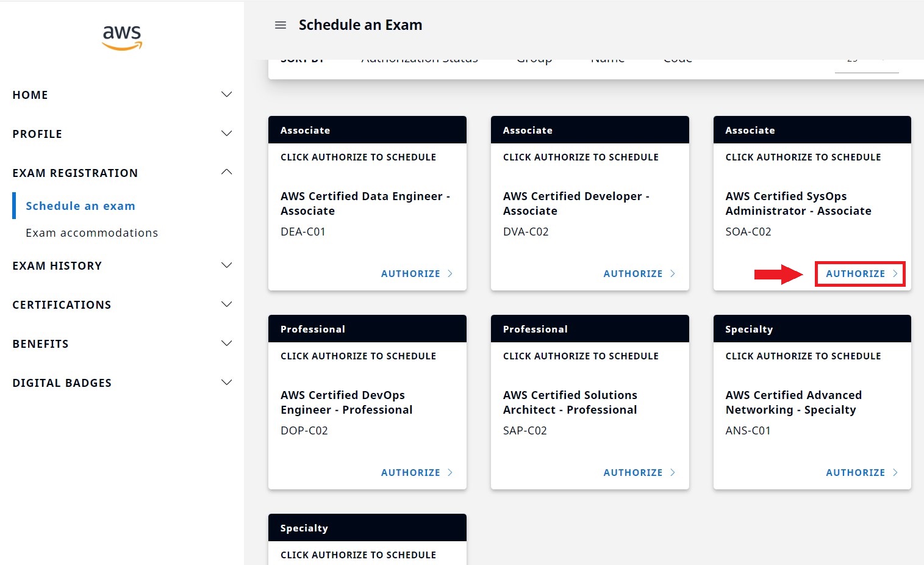This screenshot has height=565, width=924.
Task: Click arrow icon next to DVA-C02 Authorize
Action: 673,274
